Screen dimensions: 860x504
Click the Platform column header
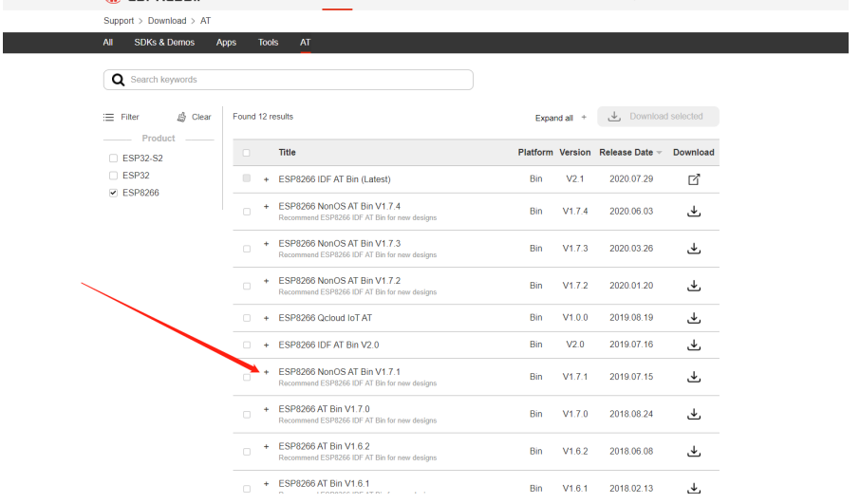click(535, 153)
